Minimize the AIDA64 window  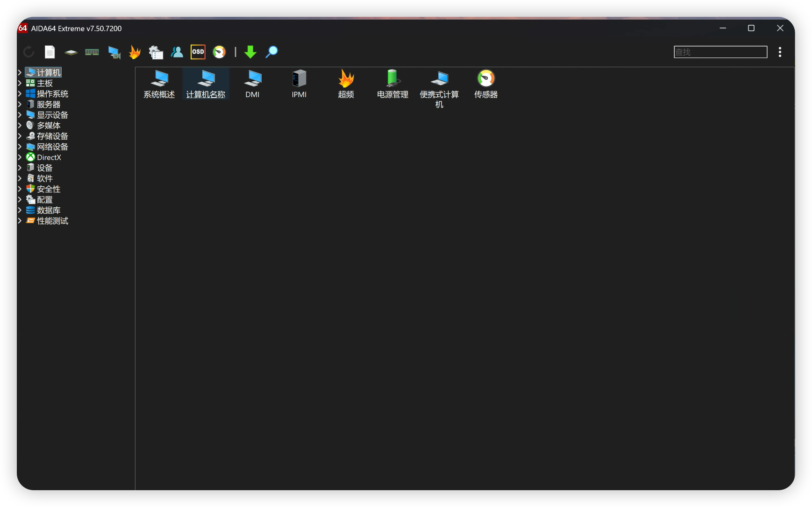[723, 28]
